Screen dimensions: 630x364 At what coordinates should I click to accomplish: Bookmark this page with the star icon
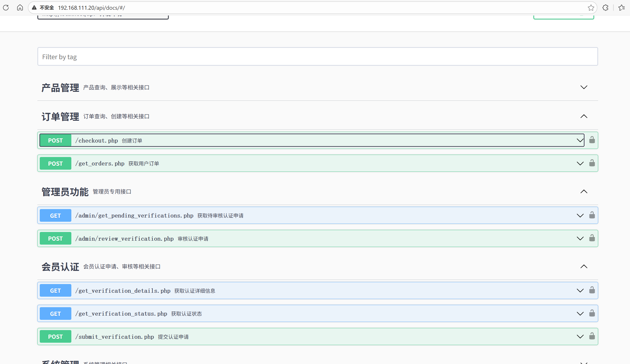pos(591,8)
